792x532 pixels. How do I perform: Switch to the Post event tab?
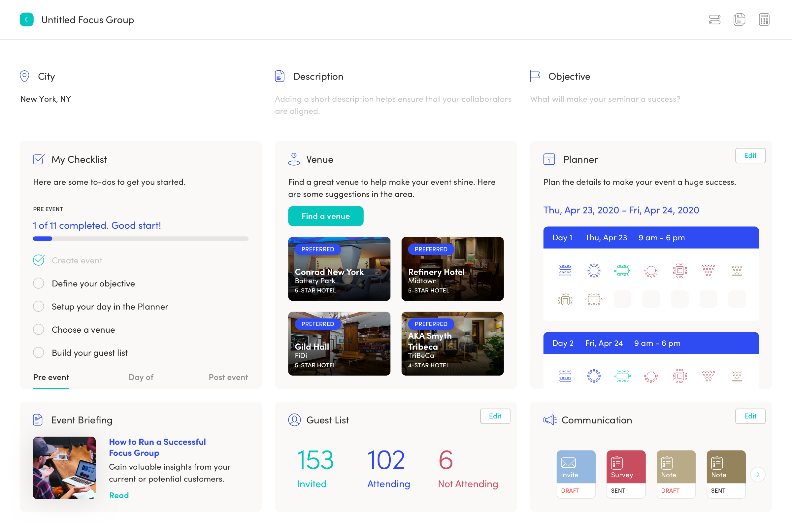pyautogui.click(x=228, y=377)
